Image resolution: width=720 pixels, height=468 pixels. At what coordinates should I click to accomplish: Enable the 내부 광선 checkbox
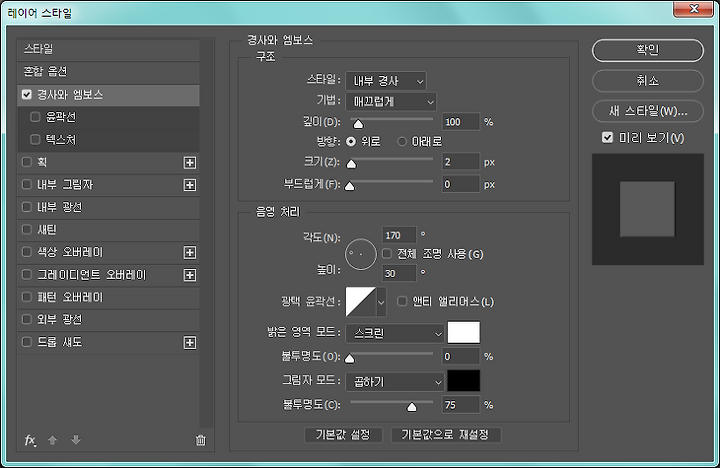click(27, 207)
